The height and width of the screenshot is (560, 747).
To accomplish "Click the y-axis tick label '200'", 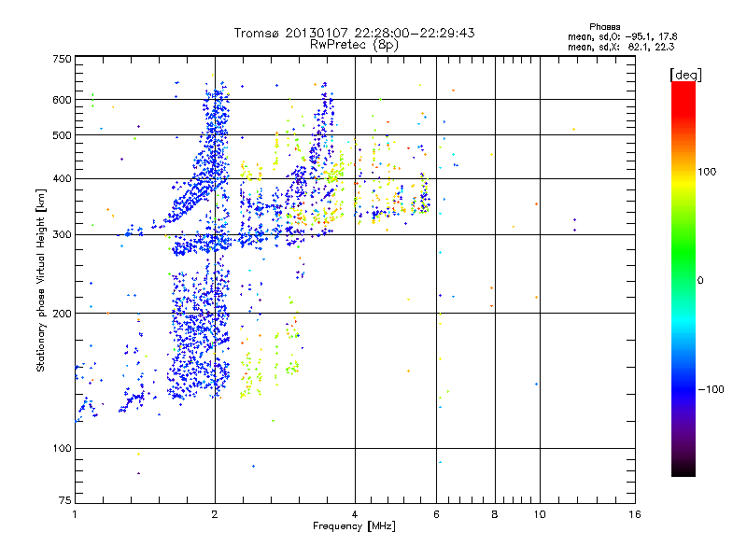I will click(x=62, y=314).
